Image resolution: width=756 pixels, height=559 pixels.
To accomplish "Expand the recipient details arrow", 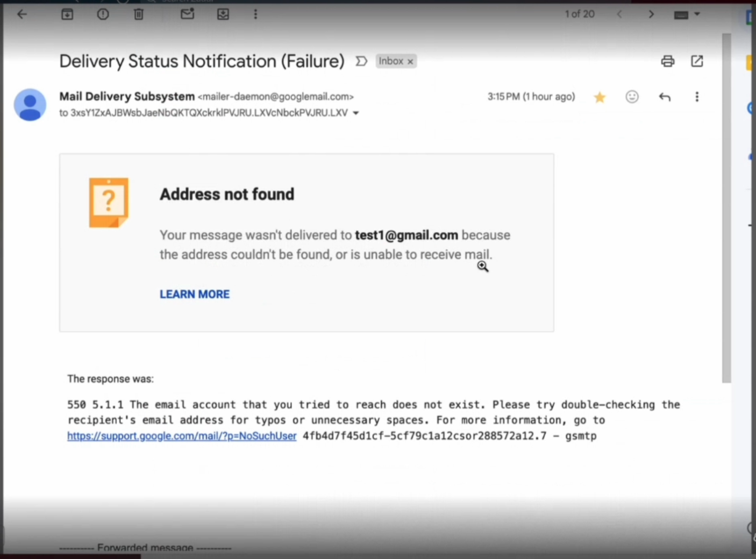I will pos(355,113).
